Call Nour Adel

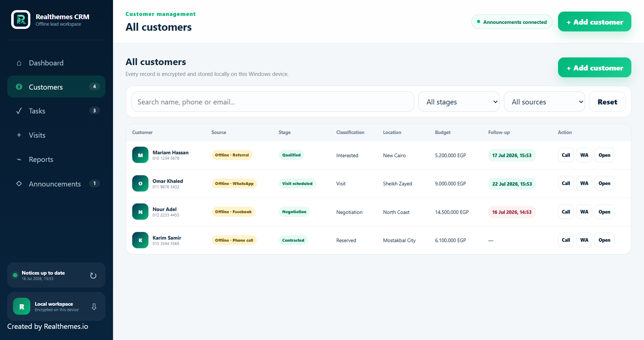coord(566,212)
